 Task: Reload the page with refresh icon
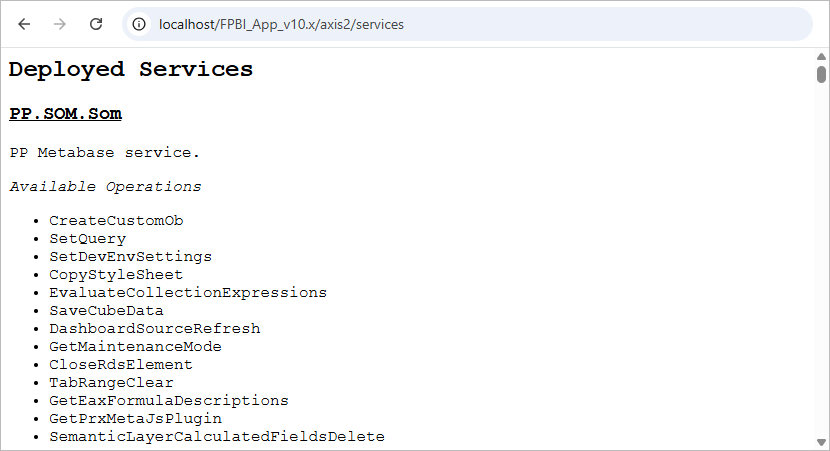96,24
